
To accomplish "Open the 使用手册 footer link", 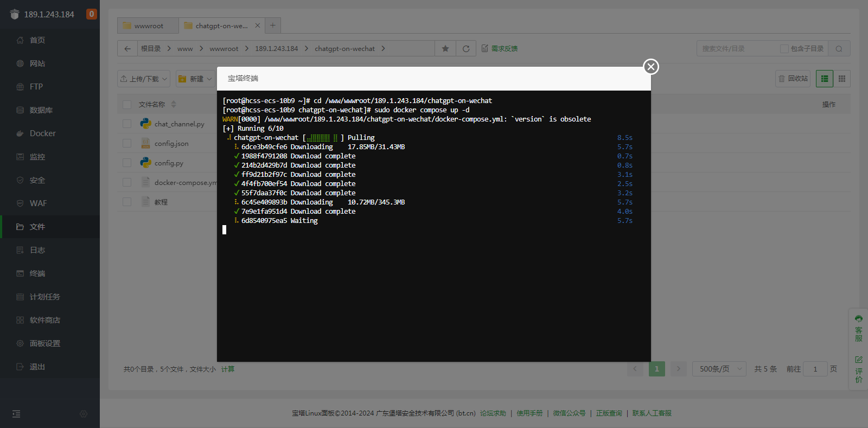I will click(x=529, y=413).
